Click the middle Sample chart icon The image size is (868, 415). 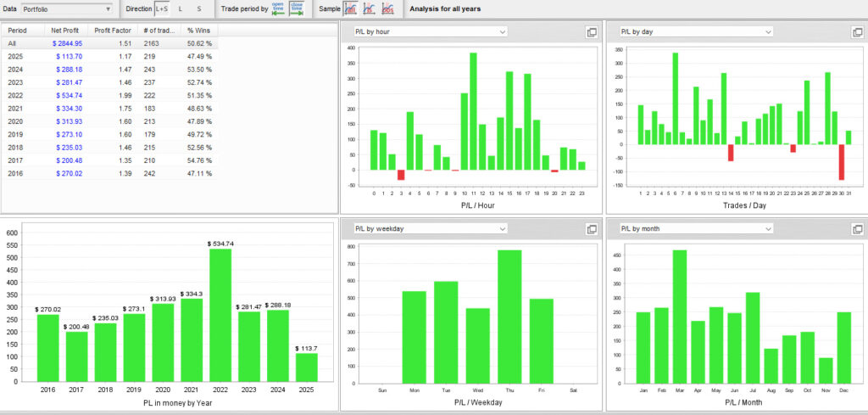pyautogui.click(x=369, y=8)
